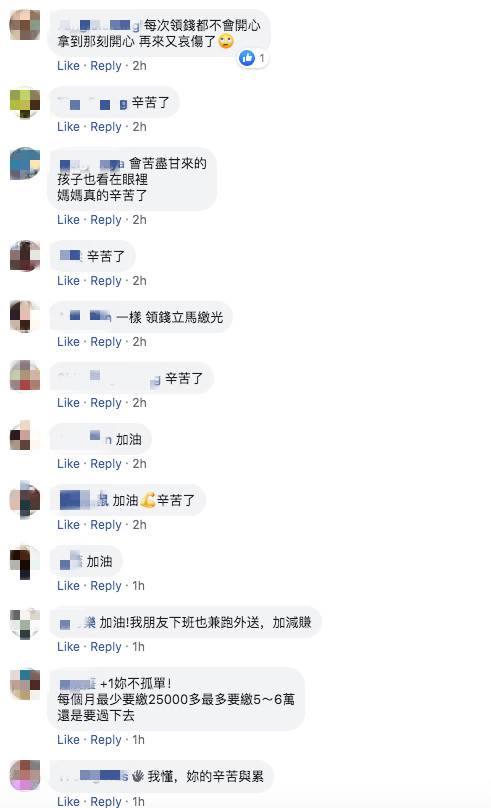Click Like under the 會苦盡甘來的 comment
The width and height of the screenshot is (491, 808).
coord(69,220)
